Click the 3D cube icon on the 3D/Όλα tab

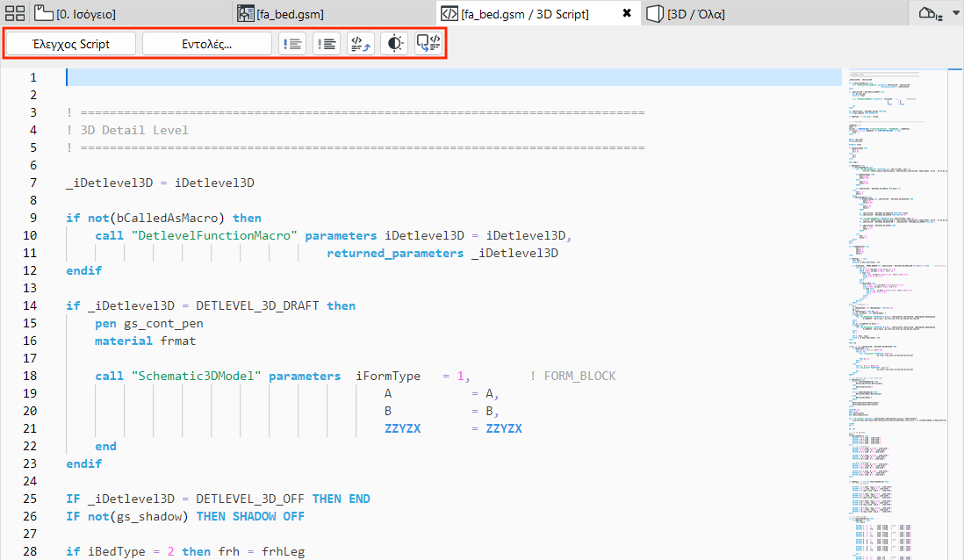(x=654, y=13)
